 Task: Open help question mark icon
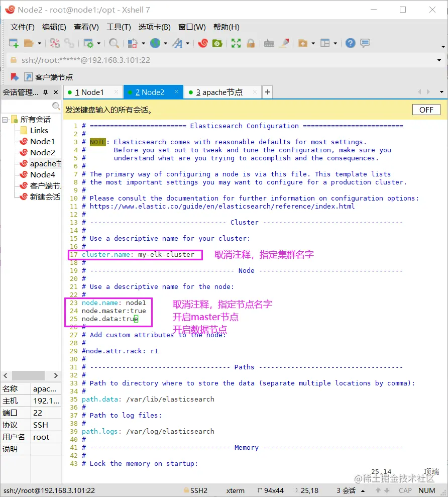pos(350,43)
